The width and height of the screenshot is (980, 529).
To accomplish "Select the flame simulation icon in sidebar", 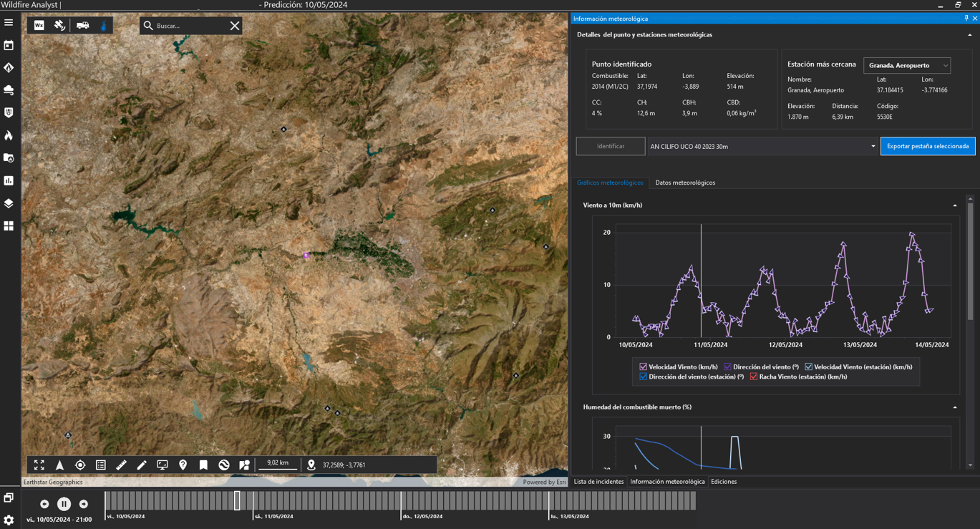I will point(9,135).
